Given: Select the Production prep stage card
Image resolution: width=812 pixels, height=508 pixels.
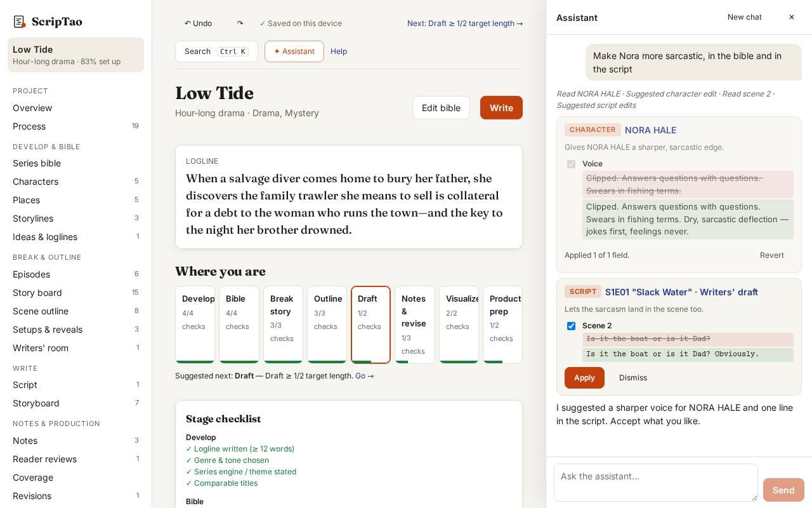Looking at the screenshot, I should click(502, 324).
